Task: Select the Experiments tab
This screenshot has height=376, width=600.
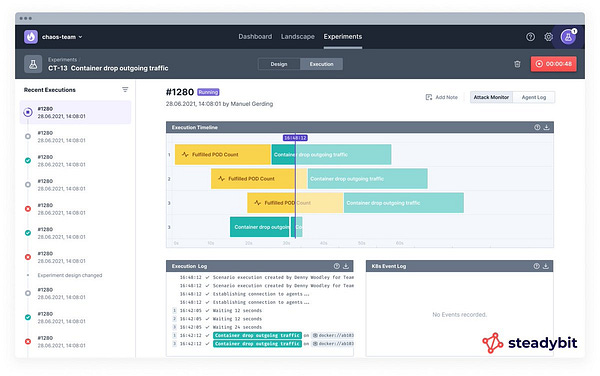Action: pyautogui.click(x=343, y=37)
